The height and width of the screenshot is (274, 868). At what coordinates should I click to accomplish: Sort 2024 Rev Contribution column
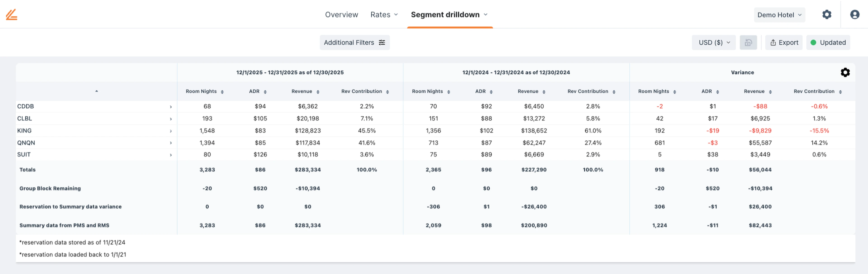point(614,91)
